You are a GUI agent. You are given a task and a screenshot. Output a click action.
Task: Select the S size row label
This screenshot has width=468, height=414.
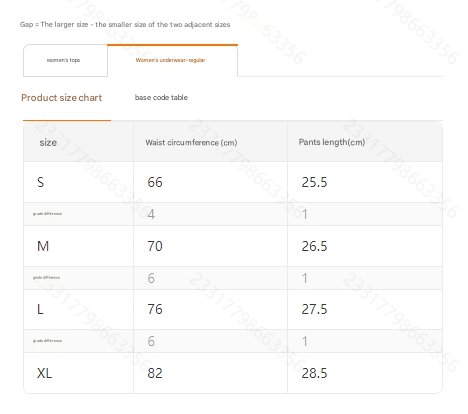pyautogui.click(x=40, y=182)
